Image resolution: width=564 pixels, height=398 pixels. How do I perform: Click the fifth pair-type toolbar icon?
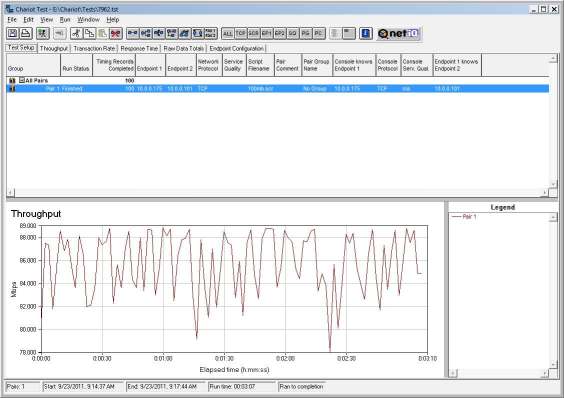(185, 33)
